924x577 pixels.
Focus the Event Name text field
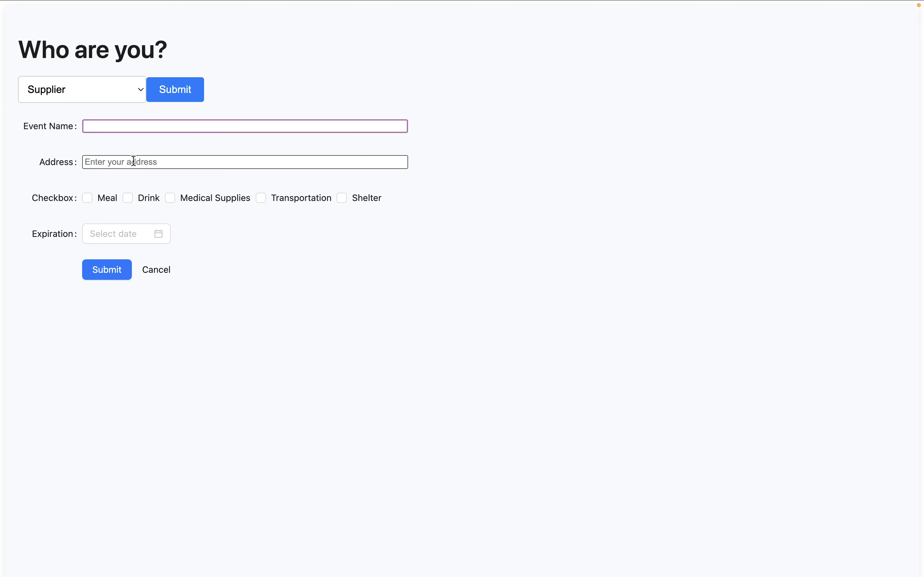pos(245,126)
